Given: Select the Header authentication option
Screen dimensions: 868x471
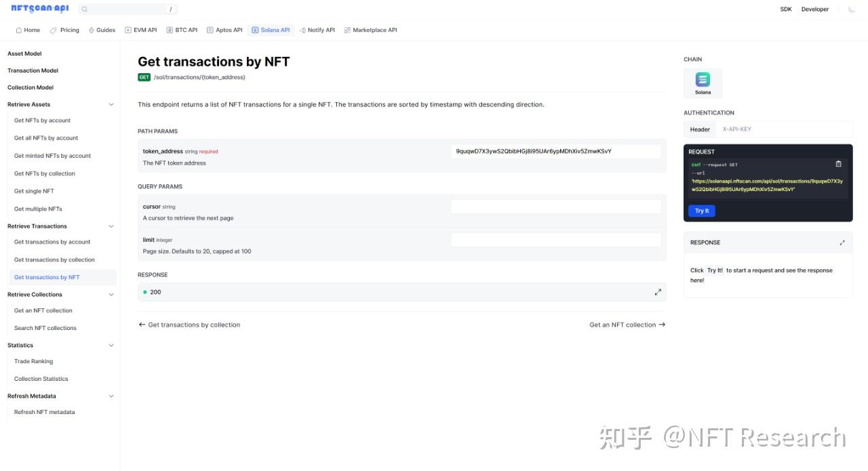Looking at the screenshot, I should pos(699,129).
